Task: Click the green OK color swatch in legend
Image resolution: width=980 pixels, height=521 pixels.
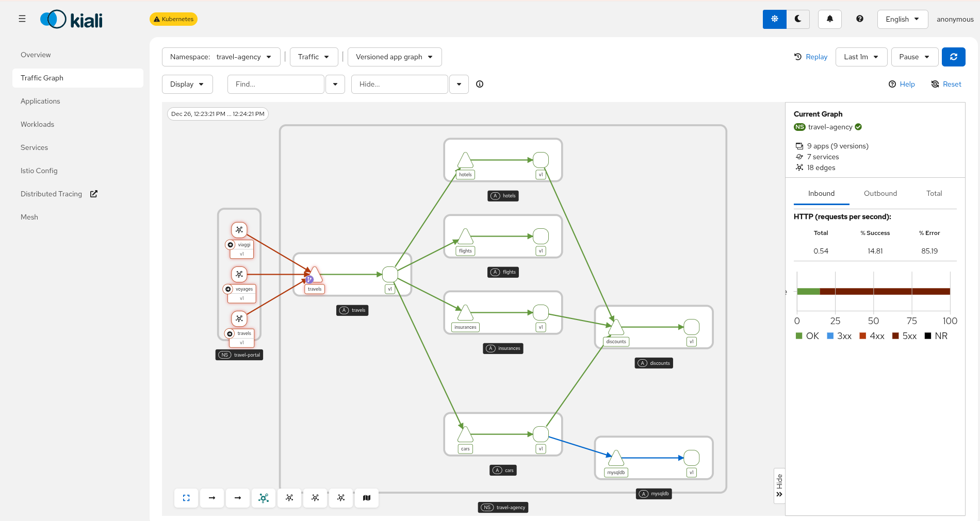Action: pyautogui.click(x=799, y=335)
